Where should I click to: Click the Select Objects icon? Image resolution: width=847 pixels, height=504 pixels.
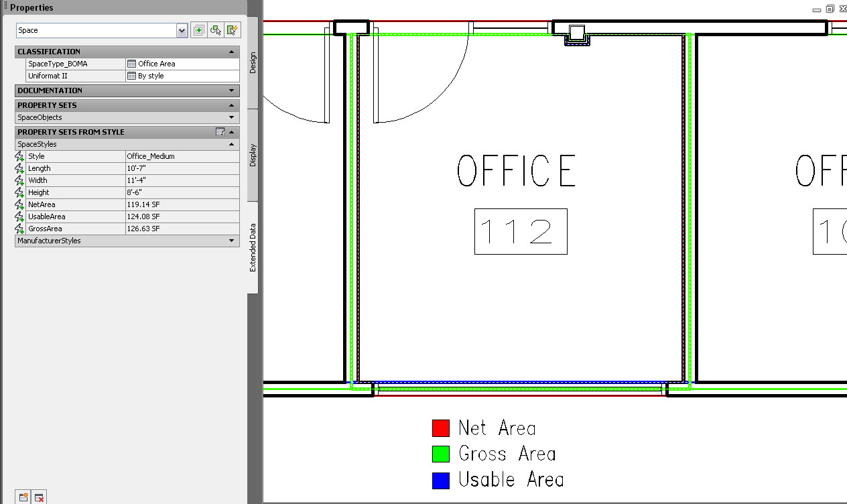pos(216,30)
